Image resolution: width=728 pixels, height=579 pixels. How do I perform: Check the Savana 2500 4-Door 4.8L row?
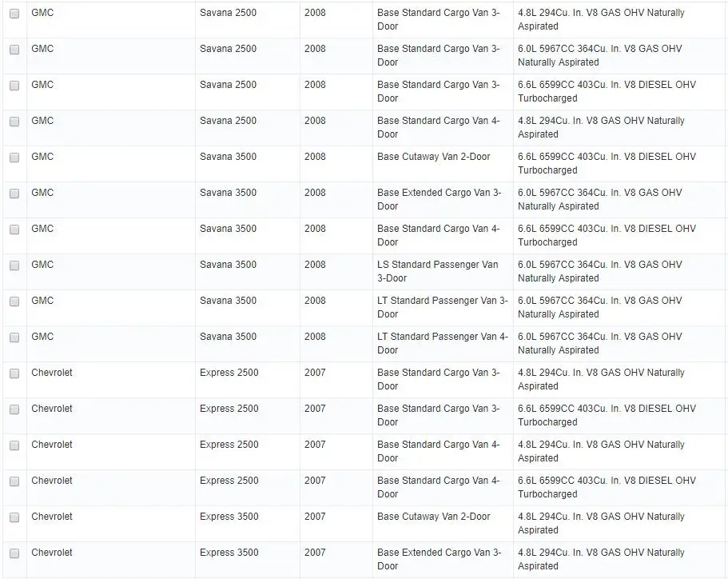(14, 122)
